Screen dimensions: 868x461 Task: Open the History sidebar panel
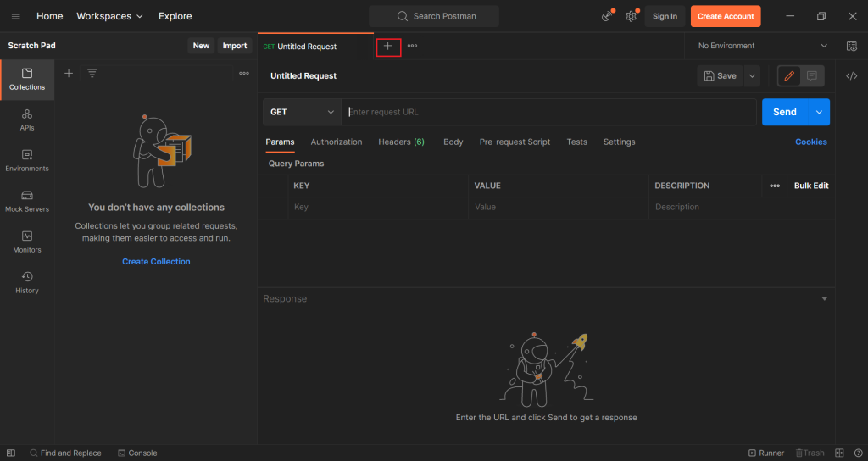click(x=27, y=283)
